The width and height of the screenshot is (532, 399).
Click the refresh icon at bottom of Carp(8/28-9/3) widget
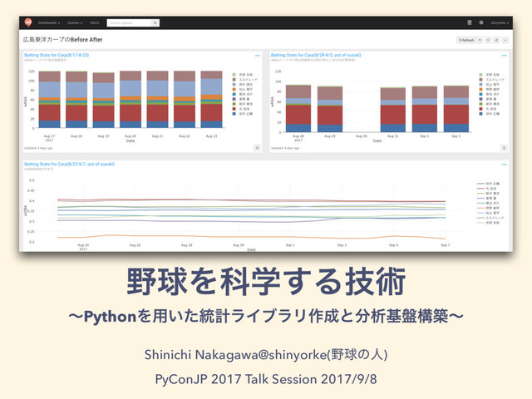tap(504, 148)
